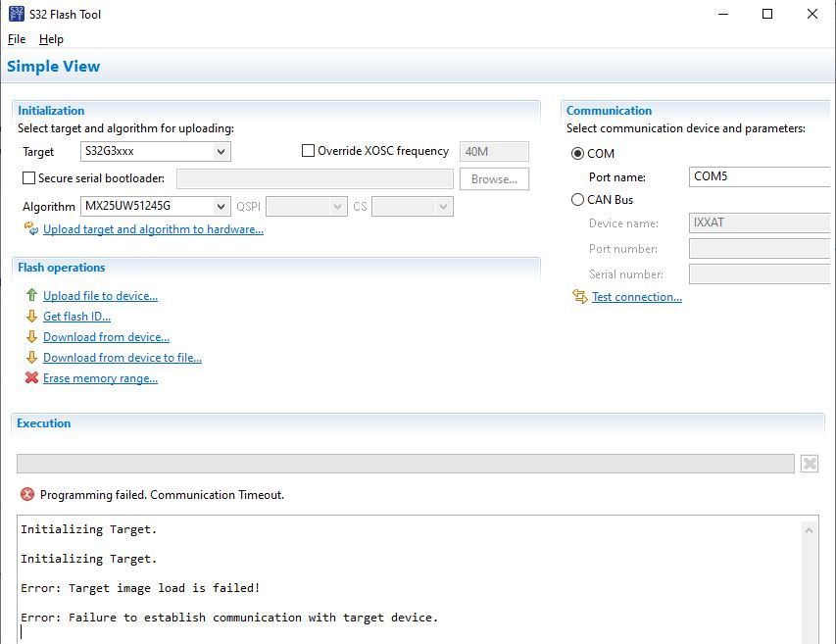Select the CAN Bus radio button
The image size is (836, 644).
pyautogui.click(x=577, y=200)
